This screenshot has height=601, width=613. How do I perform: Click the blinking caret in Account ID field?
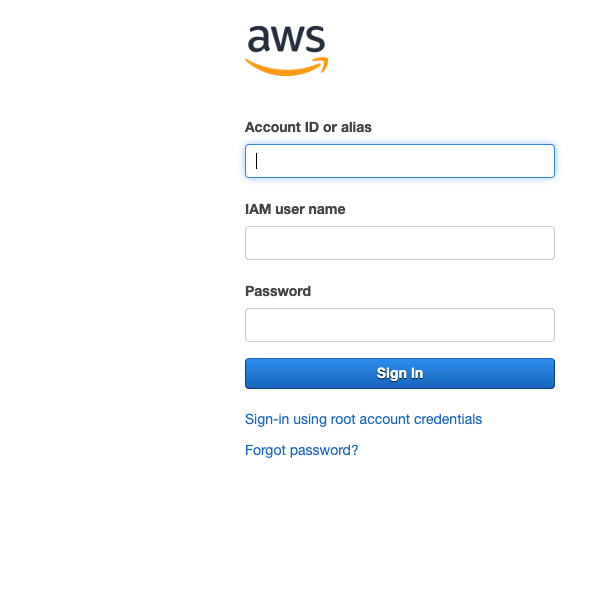coord(256,161)
